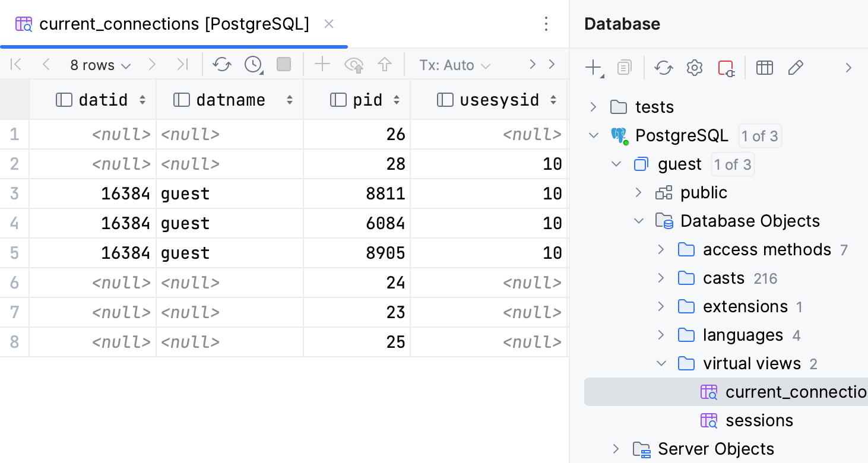Collapse the 'virtual views' folder
The image size is (868, 463).
pyautogui.click(x=661, y=363)
